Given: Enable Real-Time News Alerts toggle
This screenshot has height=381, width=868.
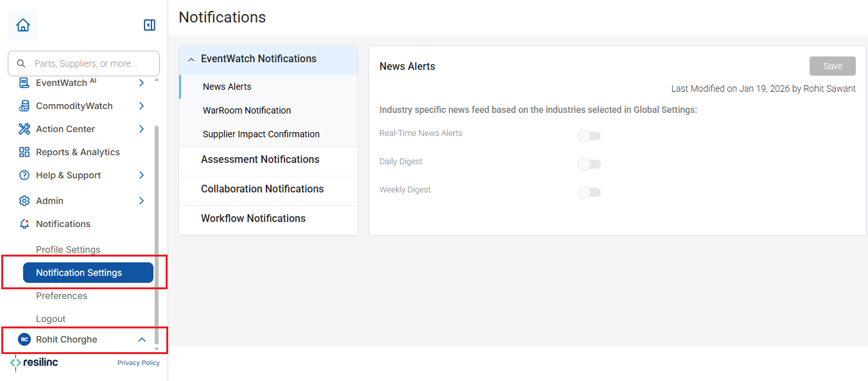Looking at the screenshot, I should [x=589, y=136].
